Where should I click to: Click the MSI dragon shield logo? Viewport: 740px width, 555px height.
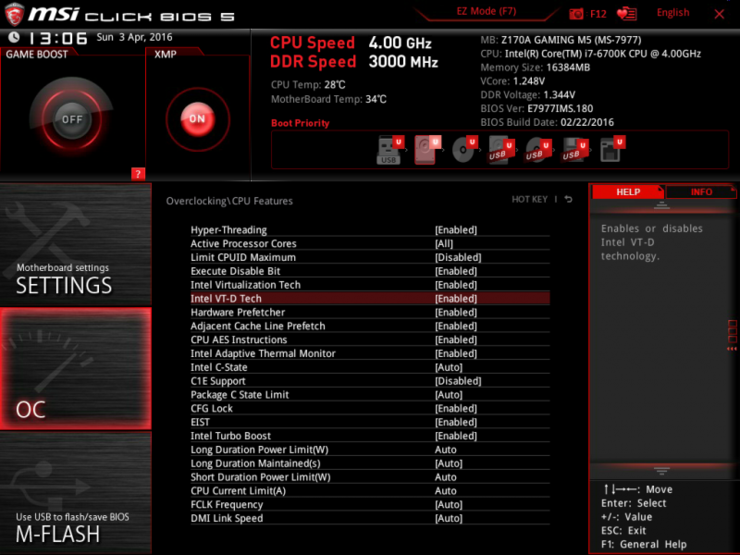(x=14, y=14)
